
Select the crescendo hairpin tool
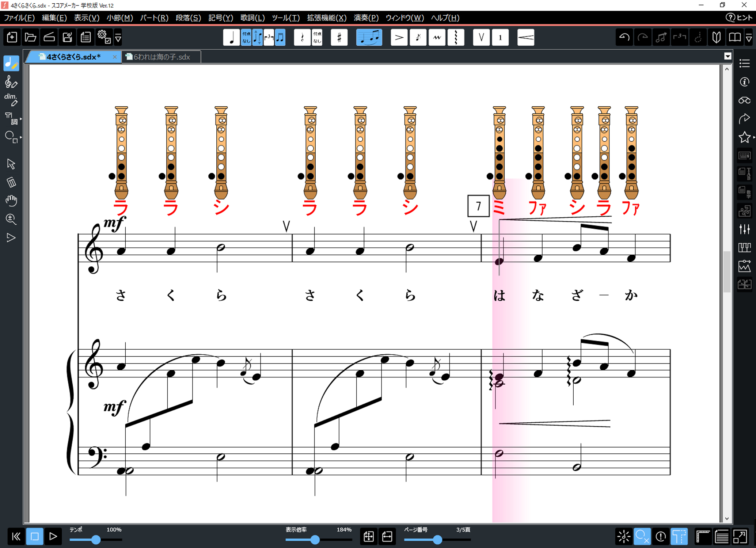(x=526, y=37)
